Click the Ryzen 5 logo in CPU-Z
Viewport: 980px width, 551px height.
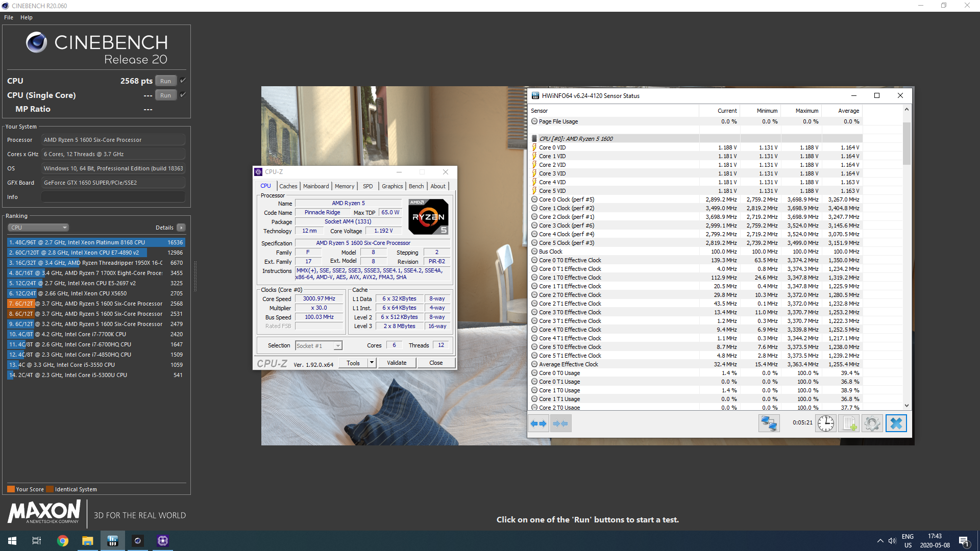click(429, 217)
